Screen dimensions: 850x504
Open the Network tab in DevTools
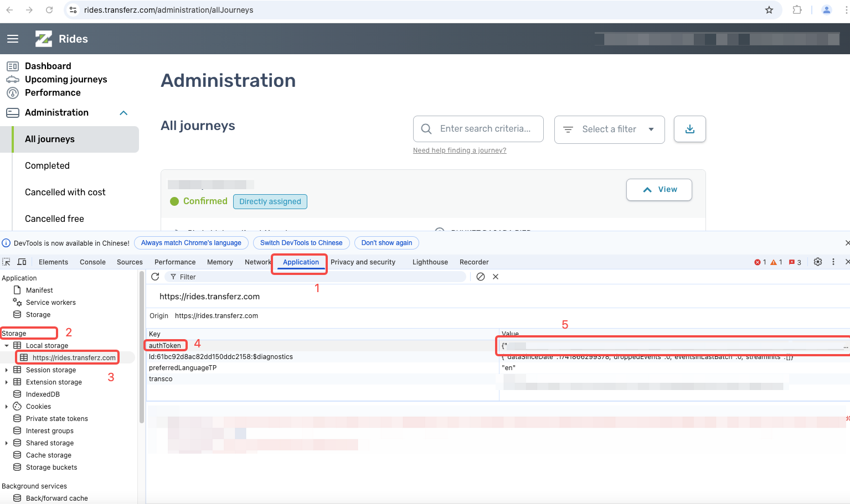pyautogui.click(x=257, y=262)
